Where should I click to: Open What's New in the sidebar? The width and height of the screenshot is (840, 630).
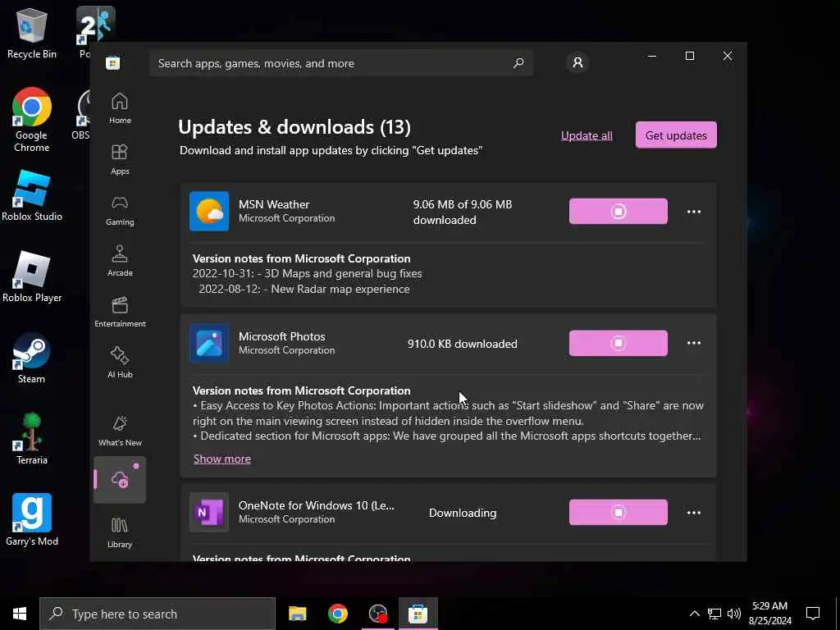pos(120,431)
